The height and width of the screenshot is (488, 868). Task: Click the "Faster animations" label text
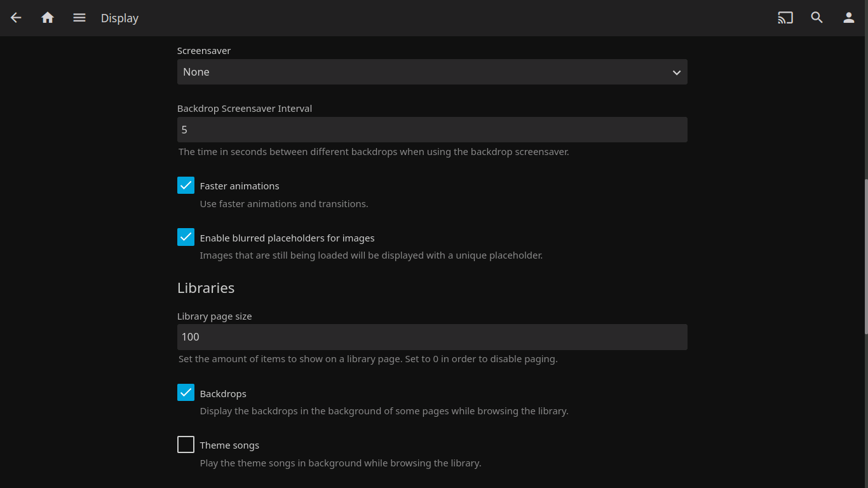pyautogui.click(x=240, y=186)
